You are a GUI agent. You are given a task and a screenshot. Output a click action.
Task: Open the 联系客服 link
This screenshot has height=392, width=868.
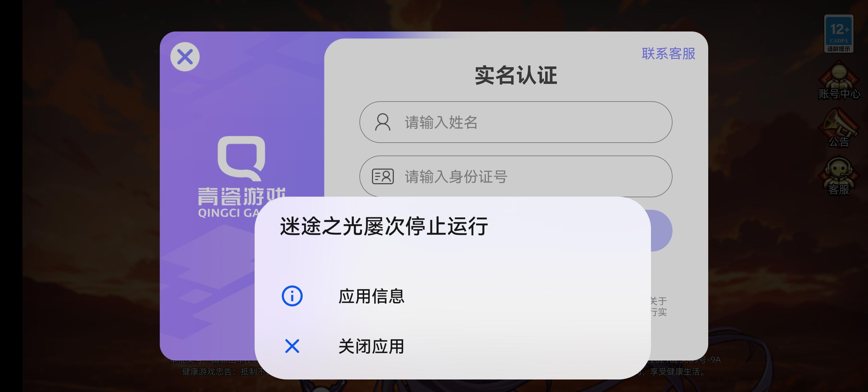668,54
